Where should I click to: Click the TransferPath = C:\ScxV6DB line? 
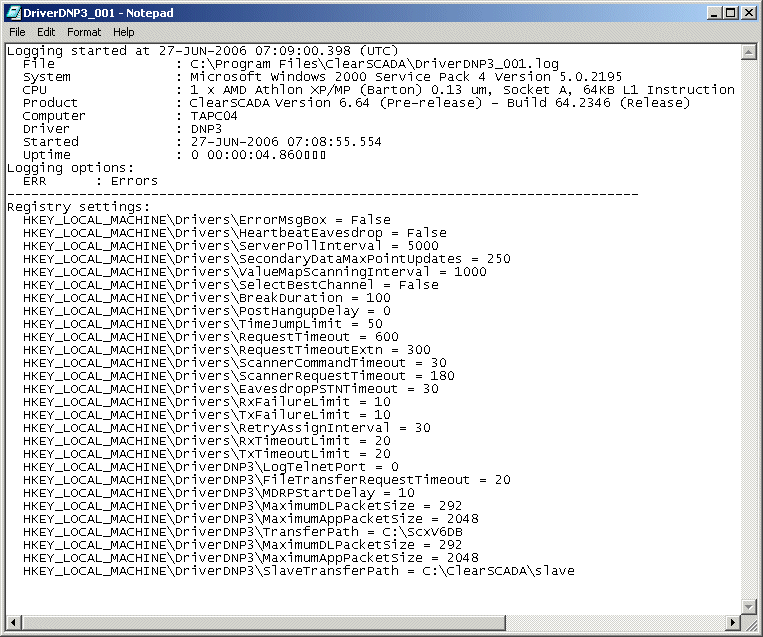coord(242,532)
